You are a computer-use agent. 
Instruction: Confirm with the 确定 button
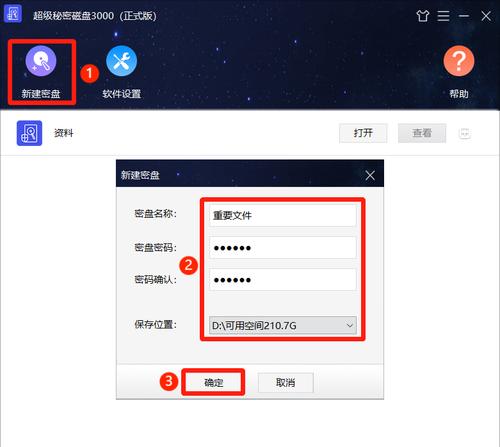(x=213, y=382)
